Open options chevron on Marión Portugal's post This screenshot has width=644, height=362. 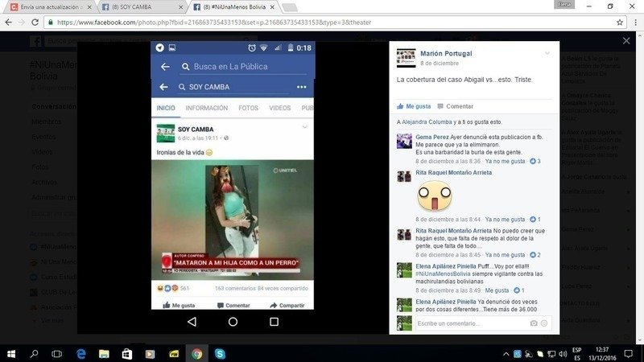pos(547,53)
